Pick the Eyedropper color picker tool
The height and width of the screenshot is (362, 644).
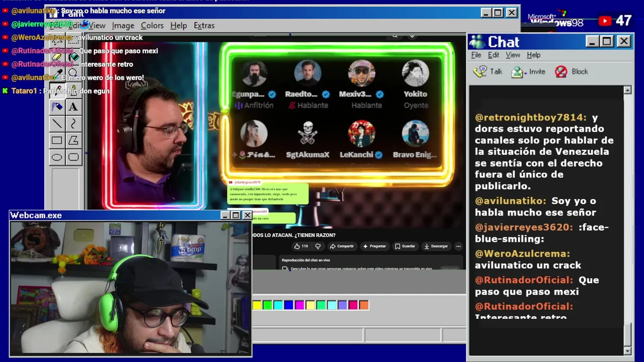pyautogui.click(x=57, y=73)
